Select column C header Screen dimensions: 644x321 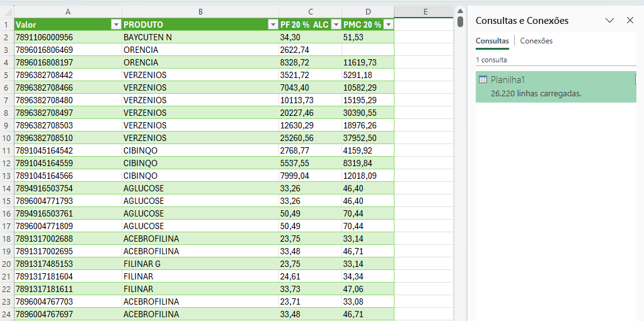[x=310, y=12]
